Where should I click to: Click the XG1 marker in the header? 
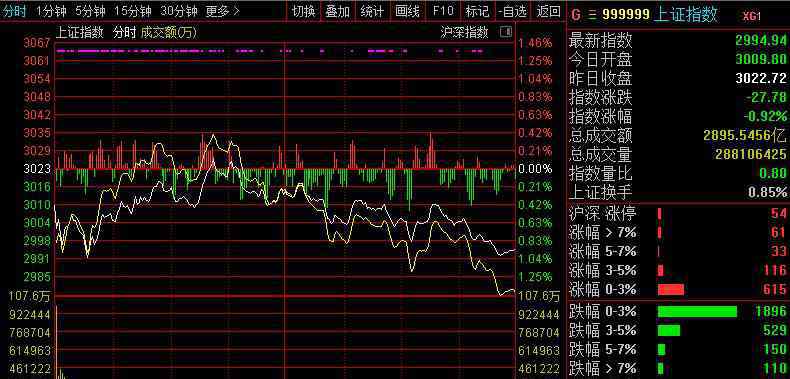pyautogui.click(x=752, y=16)
